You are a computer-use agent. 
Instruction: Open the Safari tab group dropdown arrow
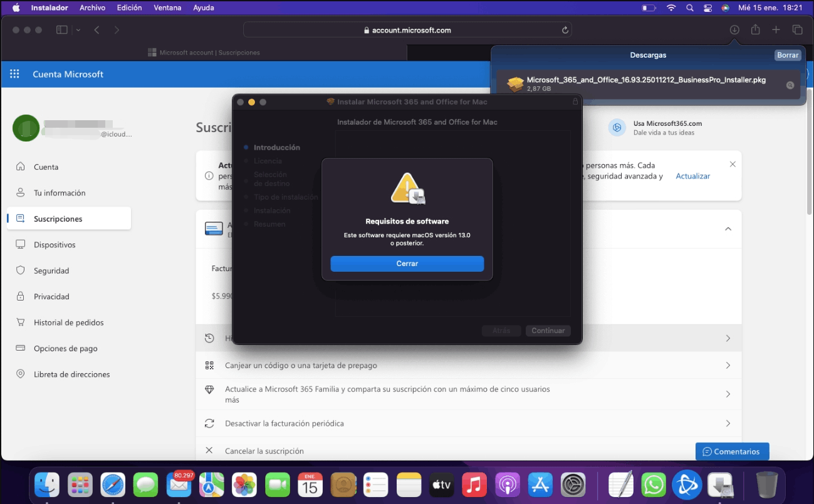(x=78, y=30)
